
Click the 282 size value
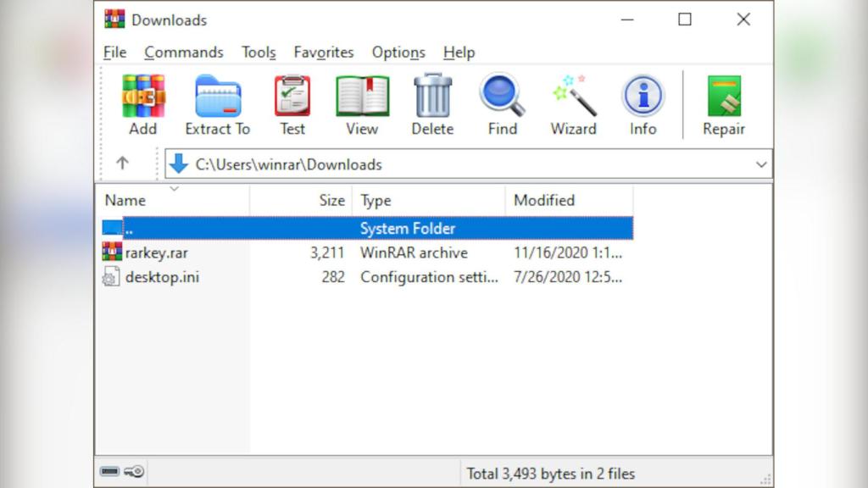333,277
